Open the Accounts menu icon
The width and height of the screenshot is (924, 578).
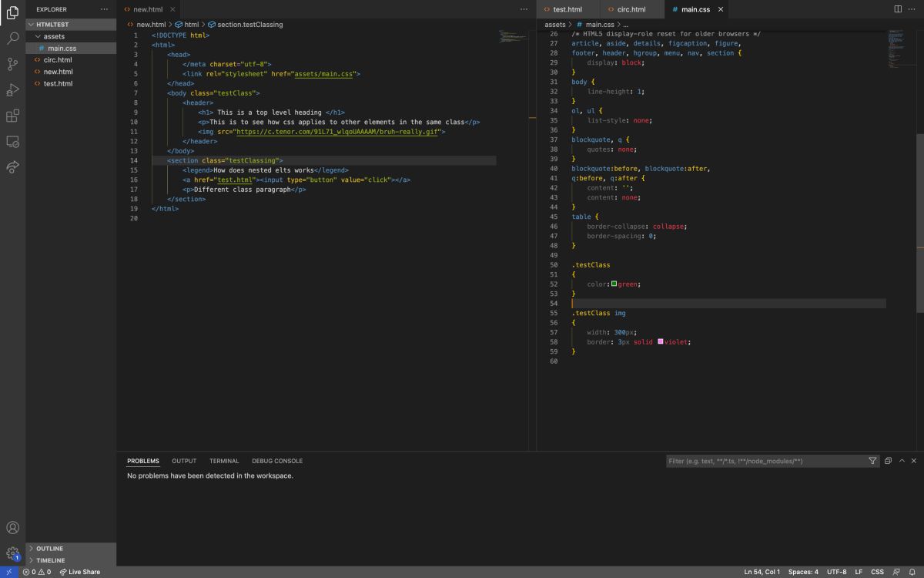coord(12,528)
